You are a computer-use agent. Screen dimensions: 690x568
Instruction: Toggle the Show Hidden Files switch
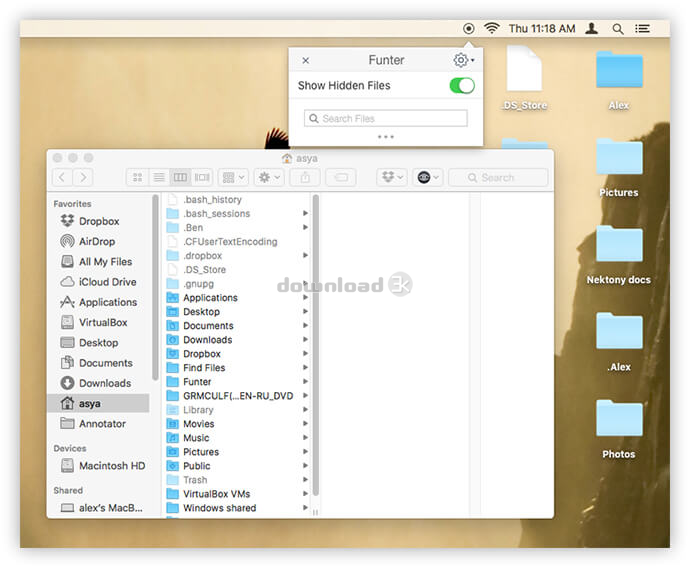(x=462, y=85)
